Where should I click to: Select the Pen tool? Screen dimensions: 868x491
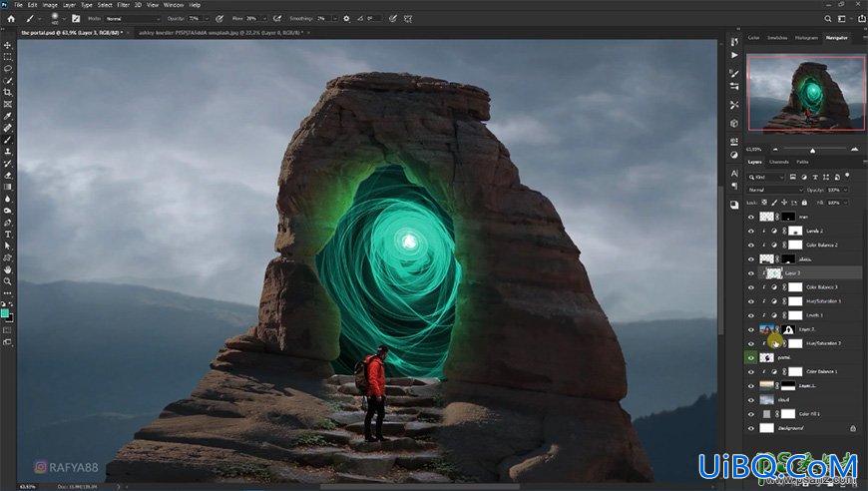(x=8, y=223)
